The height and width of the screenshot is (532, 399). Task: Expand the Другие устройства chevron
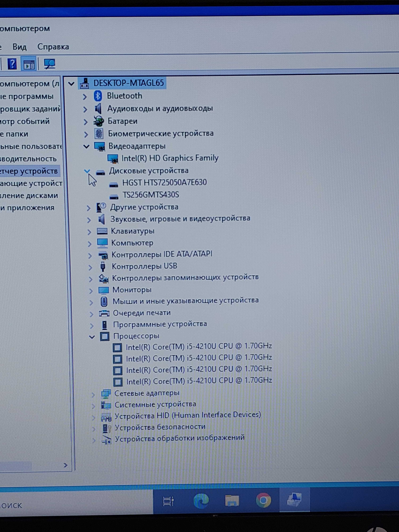click(x=88, y=208)
